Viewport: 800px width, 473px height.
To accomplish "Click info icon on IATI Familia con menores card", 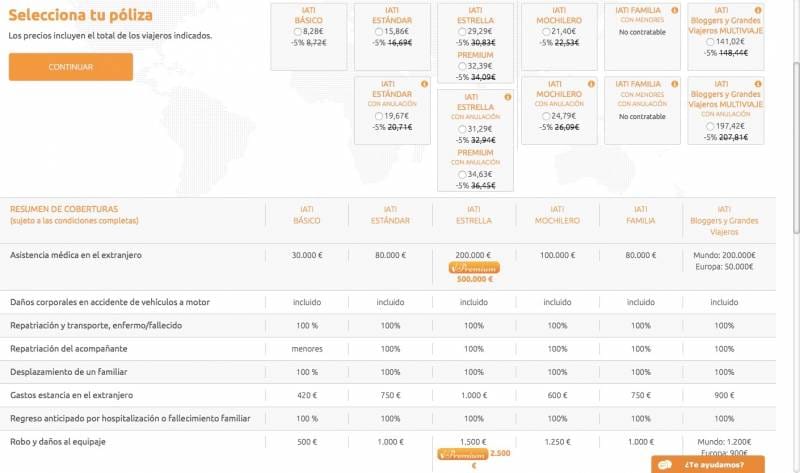I will [x=674, y=10].
